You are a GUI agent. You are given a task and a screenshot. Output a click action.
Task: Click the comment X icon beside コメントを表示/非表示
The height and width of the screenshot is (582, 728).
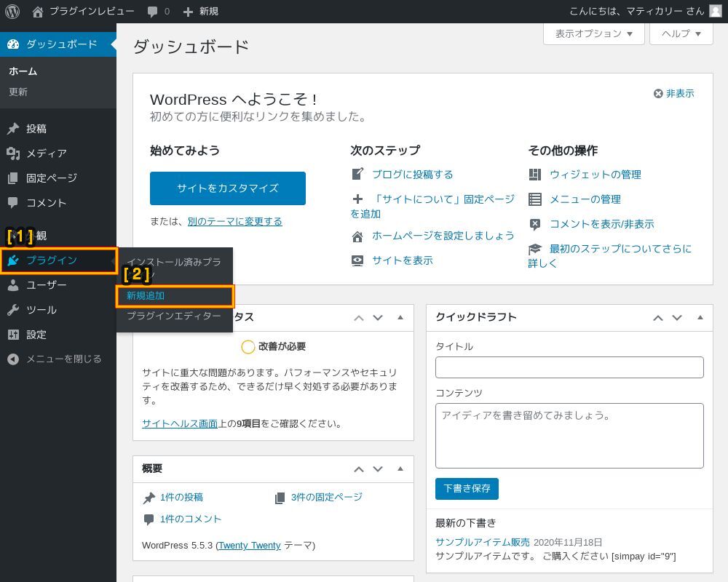(535, 225)
